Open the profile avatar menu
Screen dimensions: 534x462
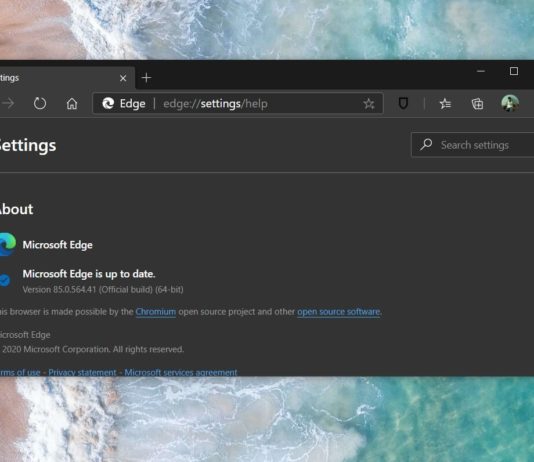(510, 103)
